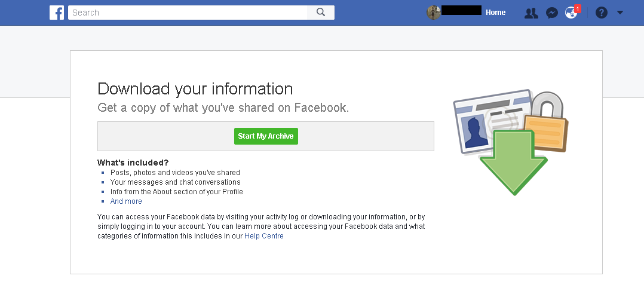644x297 pixels.
Task: Click the search magnifier button
Action: coord(321,13)
